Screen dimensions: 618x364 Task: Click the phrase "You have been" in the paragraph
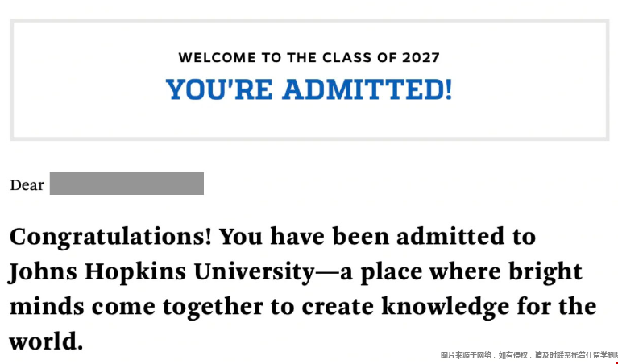(x=305, y=237)
